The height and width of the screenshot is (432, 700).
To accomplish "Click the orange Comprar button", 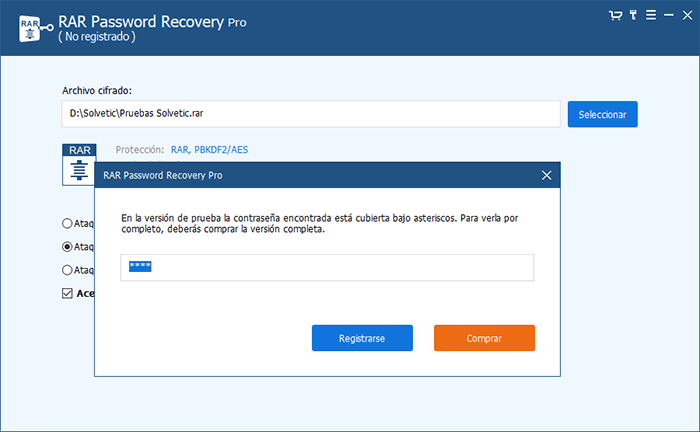I will click(484, 338).
